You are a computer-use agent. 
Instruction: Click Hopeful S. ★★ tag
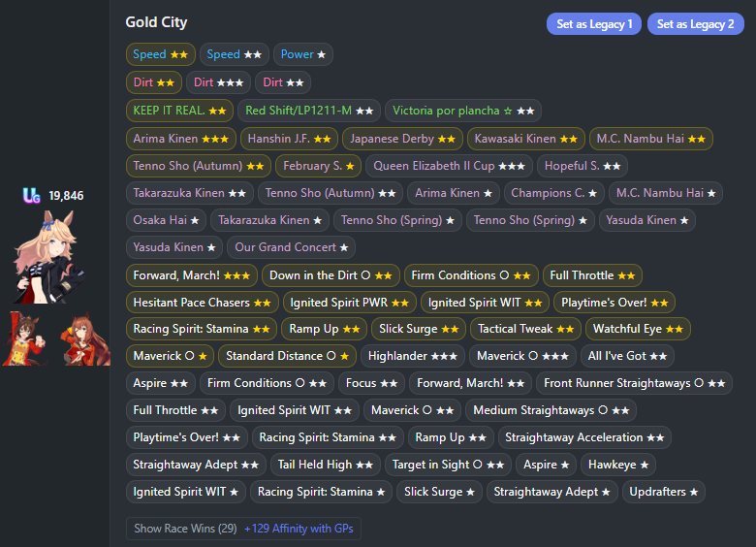click(x=583, y=166)
